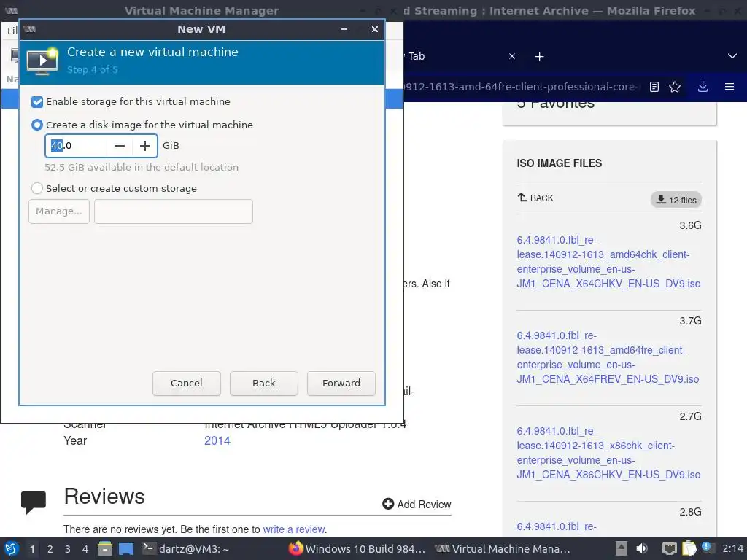This screenshot has width=747, height=560.
Task: Open the taskbar start menu icon
Action: click(x=12, y=549)
